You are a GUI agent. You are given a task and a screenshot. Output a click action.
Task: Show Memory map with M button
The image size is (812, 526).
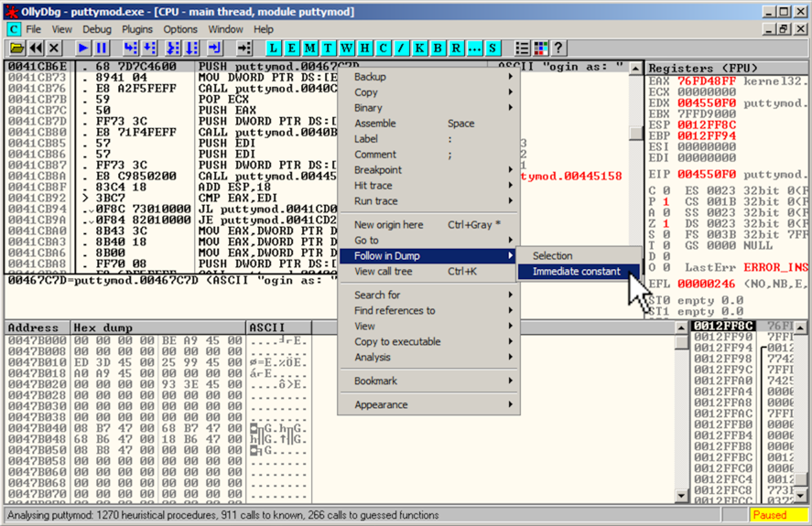point(311,48)
